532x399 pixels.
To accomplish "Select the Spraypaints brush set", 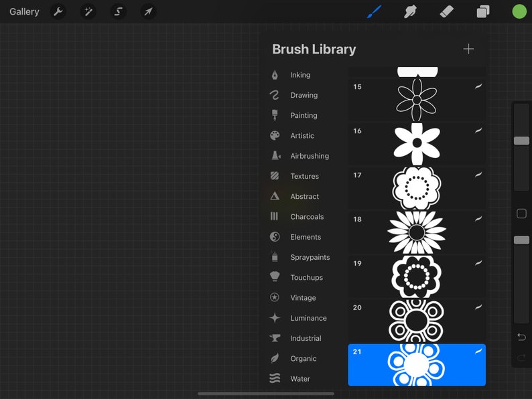I will (310, 257).
